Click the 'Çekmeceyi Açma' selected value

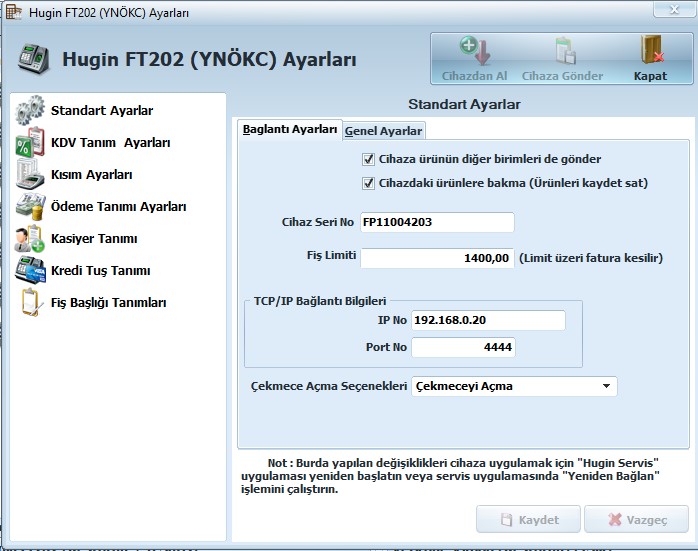pyautogui.click(x=464, y=386)
